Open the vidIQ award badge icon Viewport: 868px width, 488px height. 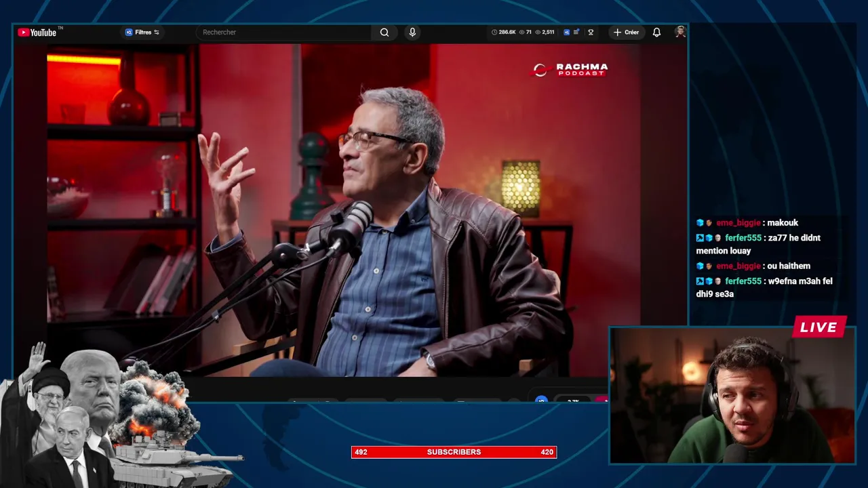[591, 32]
